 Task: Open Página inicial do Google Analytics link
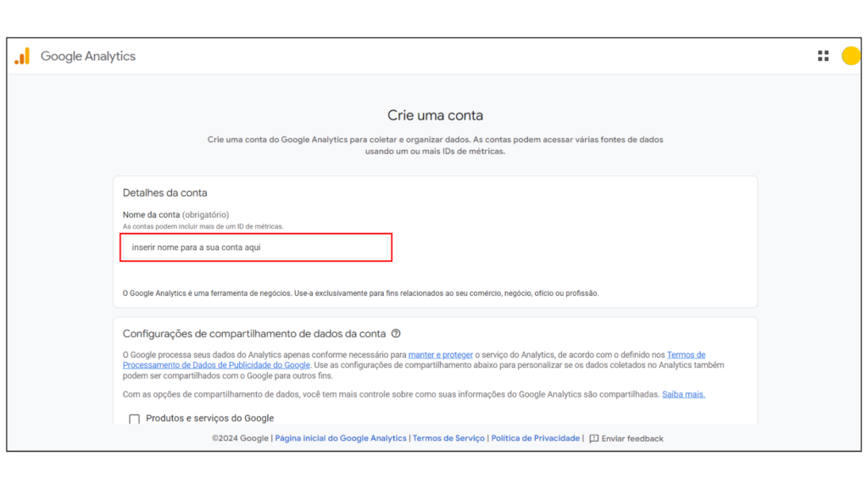341,438
